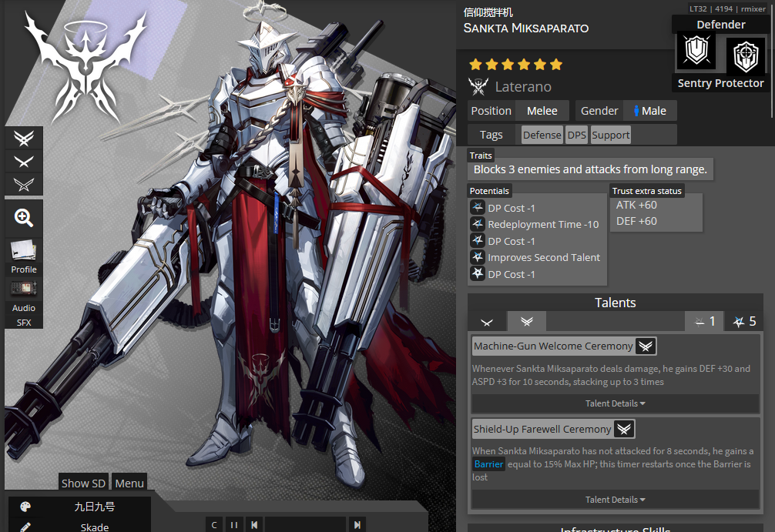
Task: Click the Talents section header
Action: click(616, 303)
